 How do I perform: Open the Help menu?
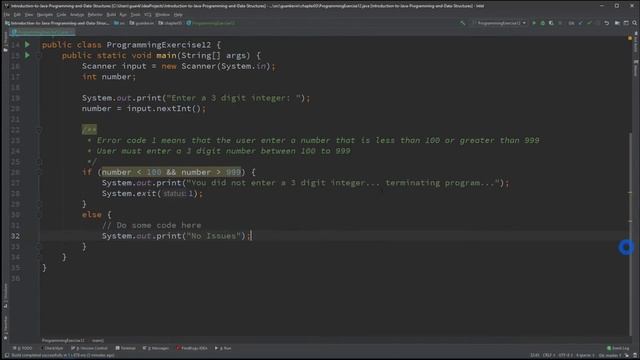coord(178,15)
